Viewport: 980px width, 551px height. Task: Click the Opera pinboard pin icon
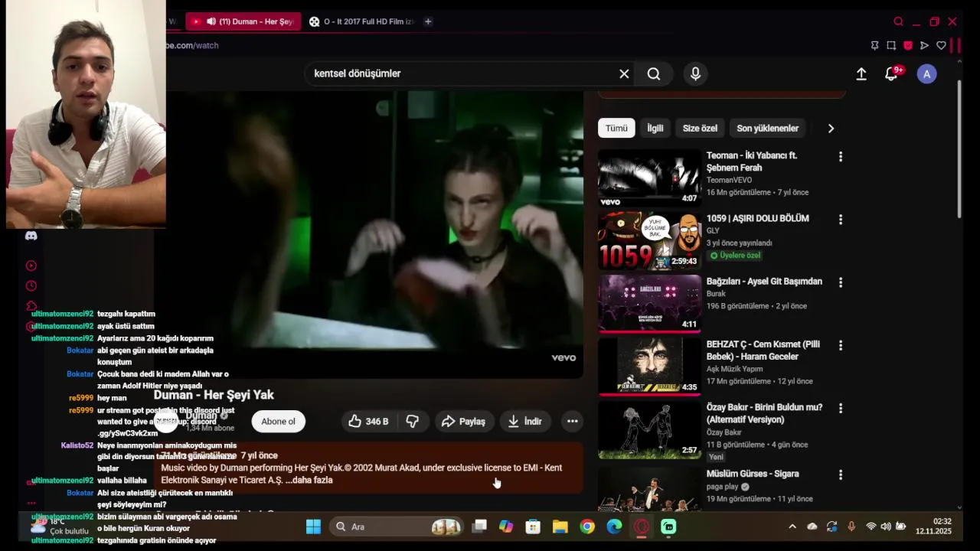(874, 45)
